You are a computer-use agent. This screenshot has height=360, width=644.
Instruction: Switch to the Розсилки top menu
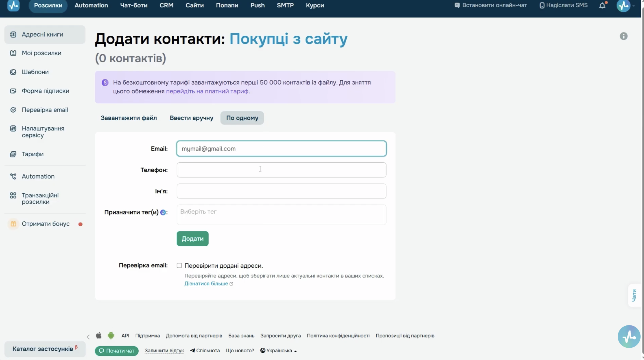[x=48, y=5]
